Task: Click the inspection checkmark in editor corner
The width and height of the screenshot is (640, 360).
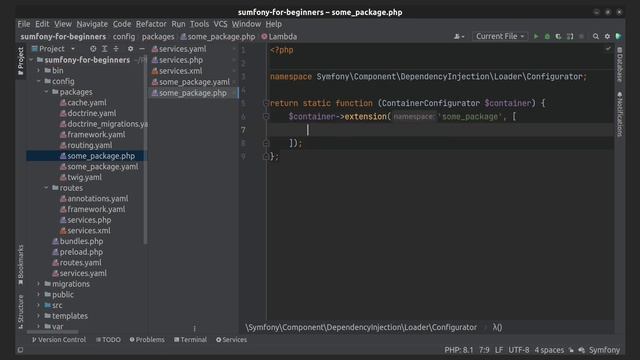Action: [x=608, y=49]
